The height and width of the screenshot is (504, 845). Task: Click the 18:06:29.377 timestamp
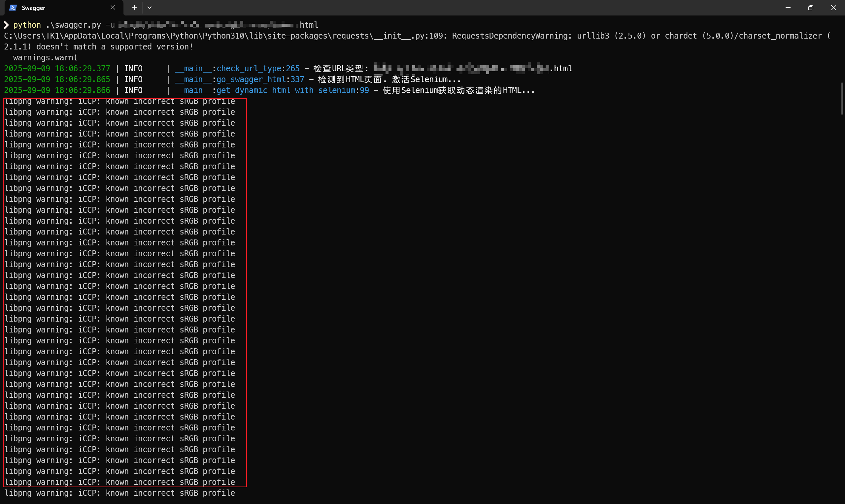point(82,69)
